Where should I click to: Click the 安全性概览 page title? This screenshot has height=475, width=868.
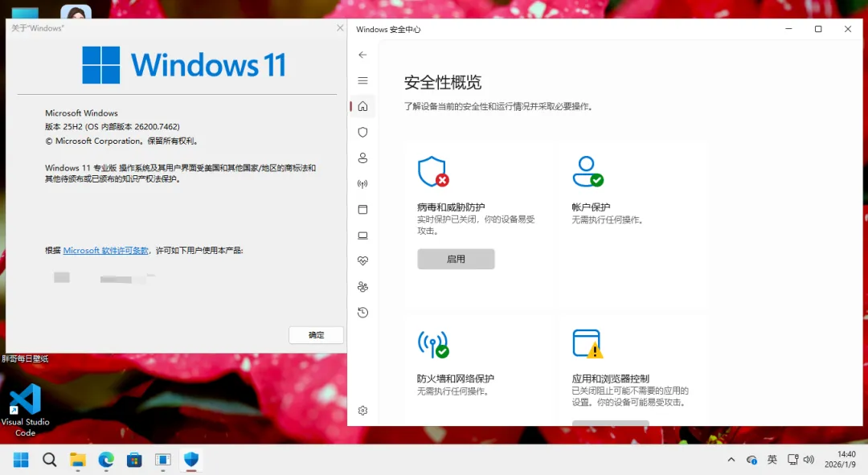tap(443, 83)
